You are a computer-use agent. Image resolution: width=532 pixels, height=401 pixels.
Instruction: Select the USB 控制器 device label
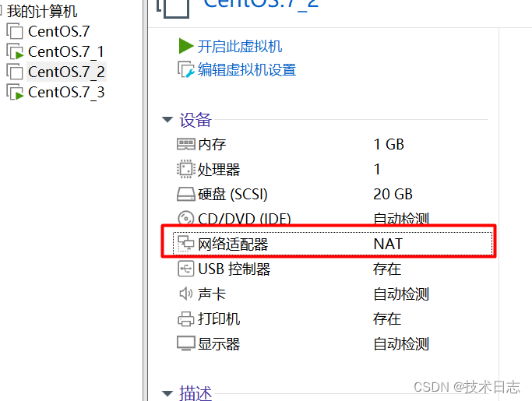tap(234, 269)
